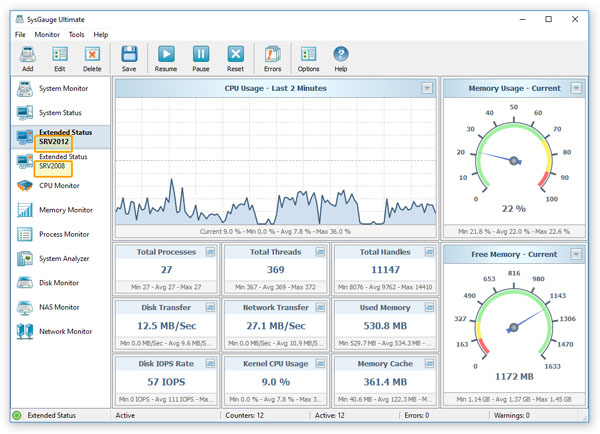Resume monitoring with the Resume button

click(x=166, y=59)
